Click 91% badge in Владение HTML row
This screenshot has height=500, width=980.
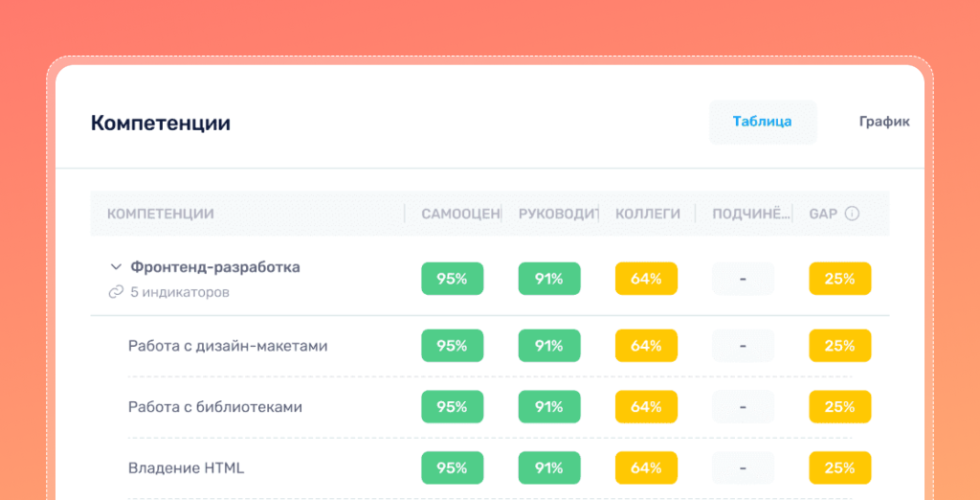click(549, 468)
